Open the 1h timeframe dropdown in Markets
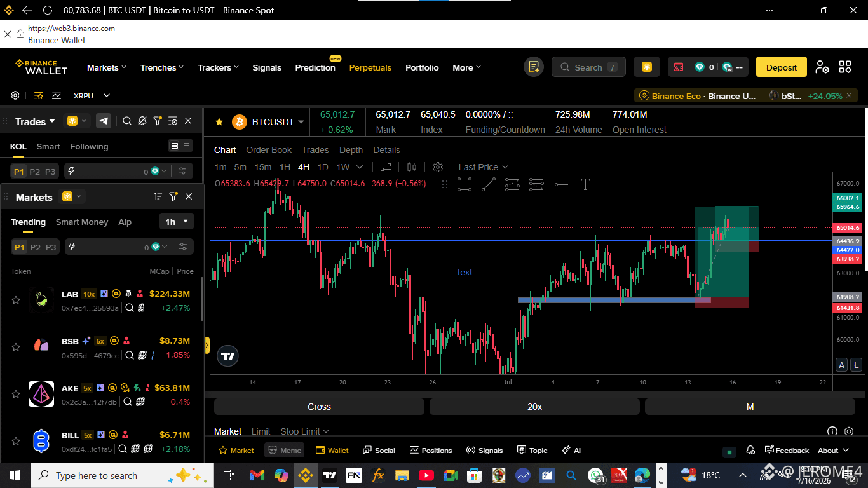 177,222
